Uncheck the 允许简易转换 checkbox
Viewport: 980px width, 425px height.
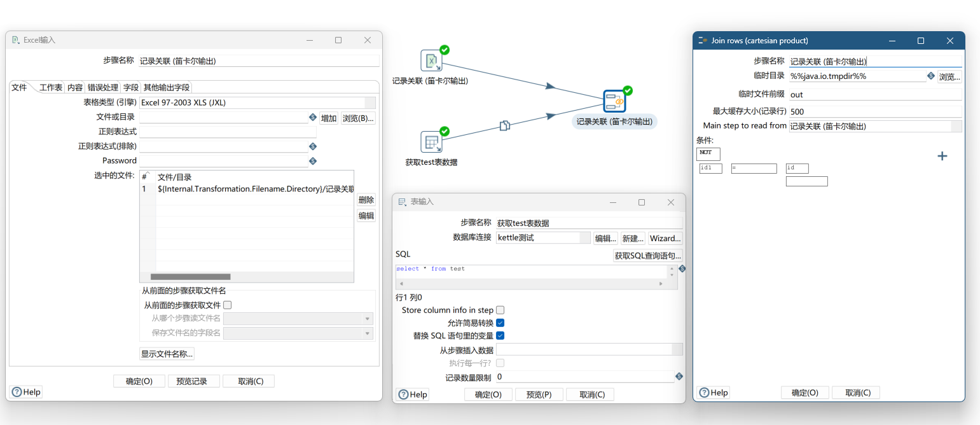point(500,323)
